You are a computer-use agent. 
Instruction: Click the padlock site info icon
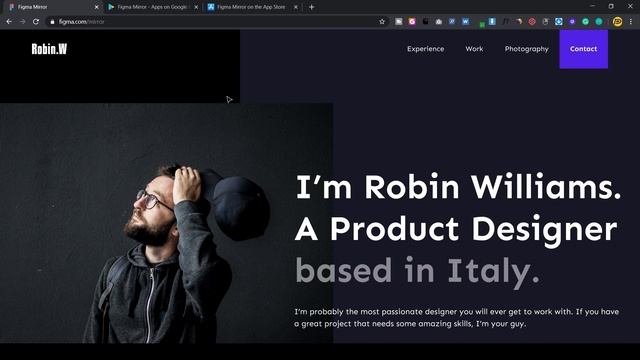pyautogui.click(x=52, y=22)
